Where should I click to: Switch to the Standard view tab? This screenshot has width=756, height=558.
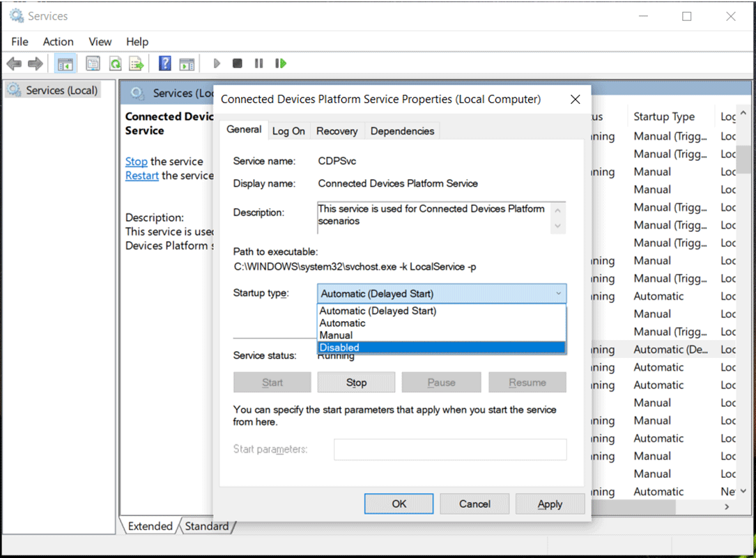[207, 526]
